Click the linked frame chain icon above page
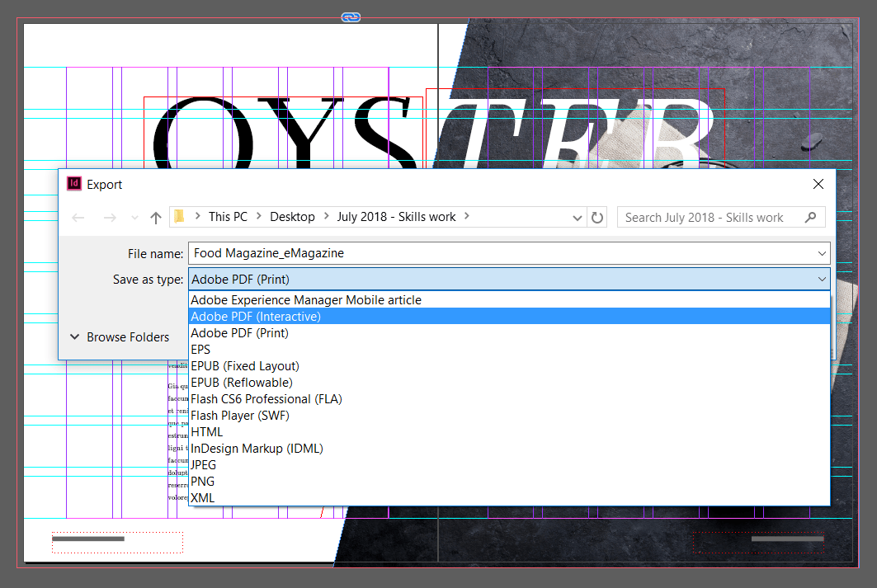The image size is (877, 588). tap(351, 17)
